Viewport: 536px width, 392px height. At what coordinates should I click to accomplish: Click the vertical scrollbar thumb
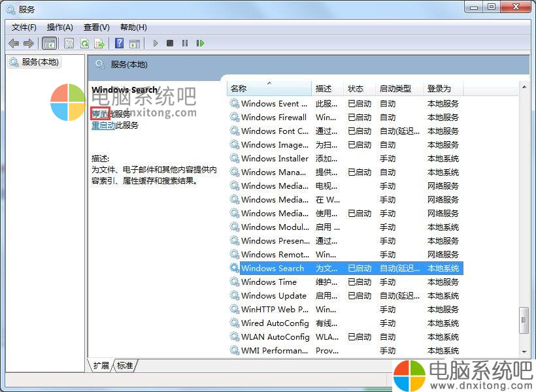click(x=524, y=320)
